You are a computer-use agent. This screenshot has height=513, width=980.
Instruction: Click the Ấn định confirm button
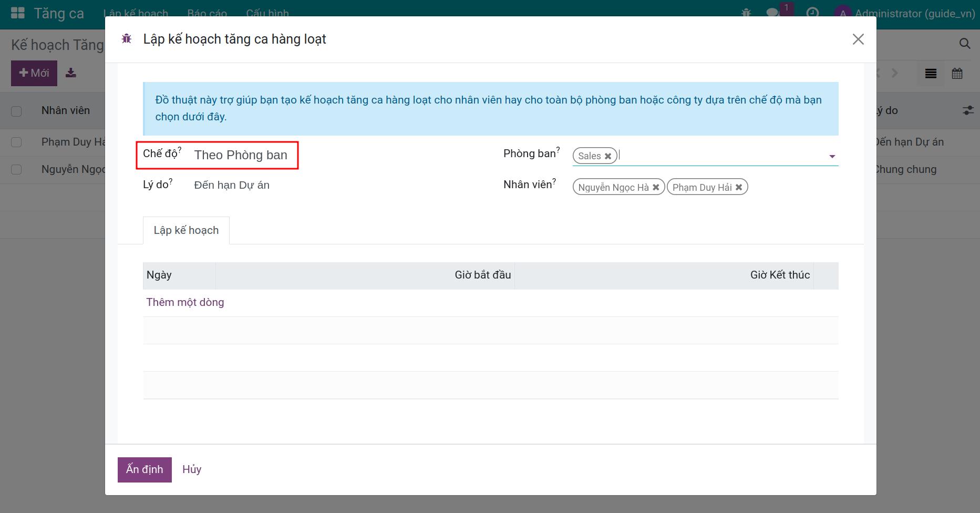click(145, 469)
